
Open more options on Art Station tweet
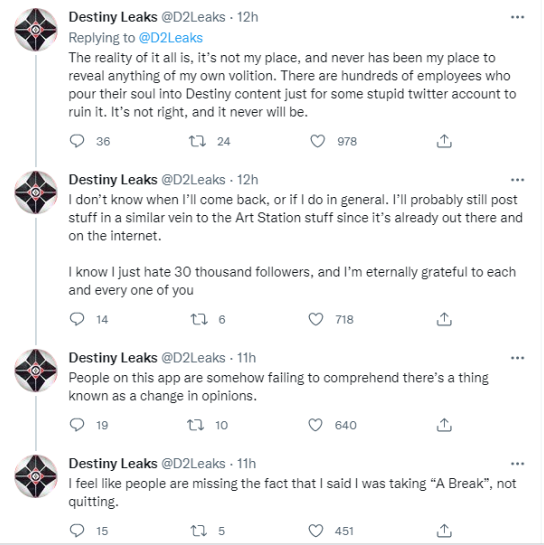[517, 180]
